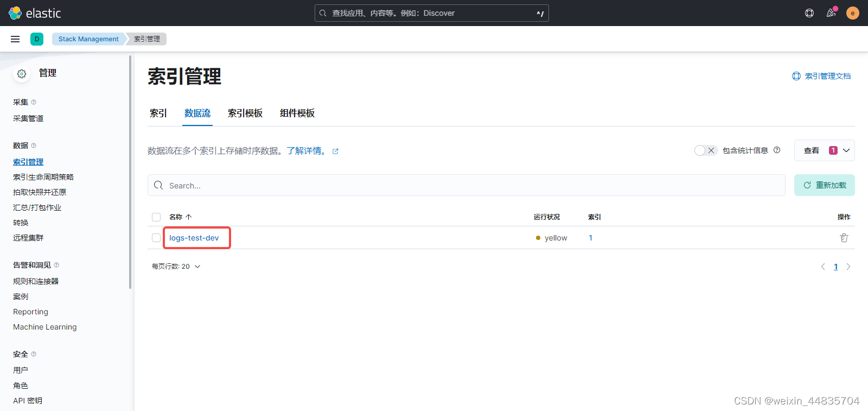This screenshot has width=868, height=411.
Task: Click the 重新加载 reload button
Action: (825, 185)
